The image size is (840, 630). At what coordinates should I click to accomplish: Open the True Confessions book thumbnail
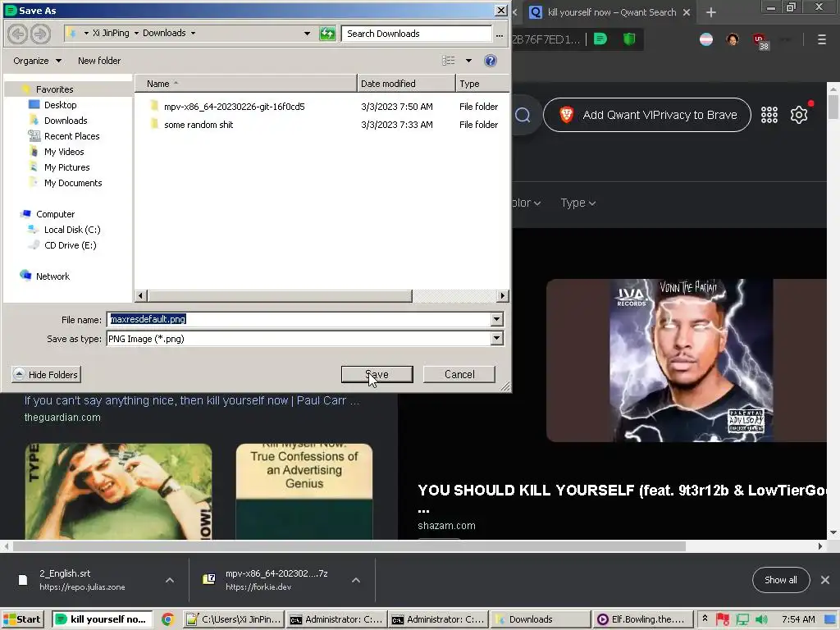(304, 491)
